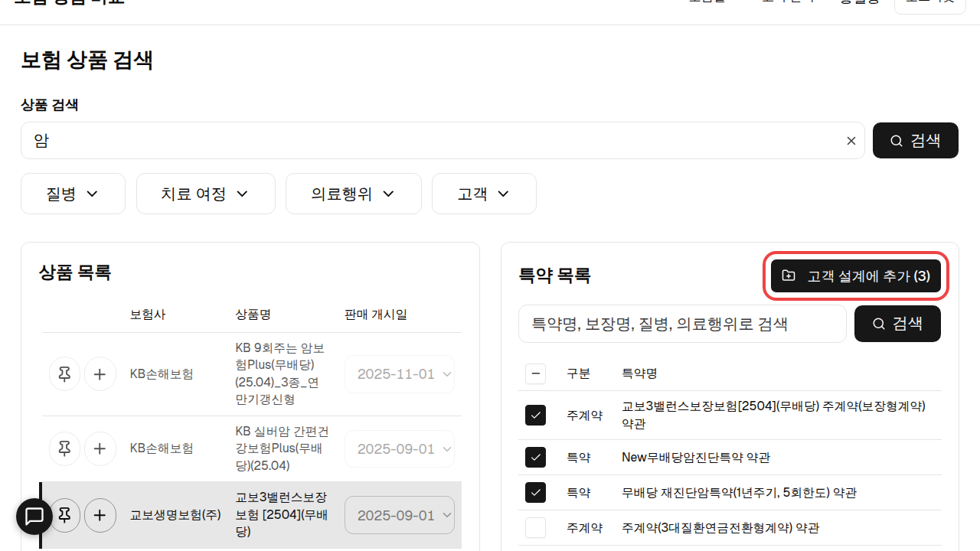This screenshot has width=980, height=551.
Task: Pin the KB 9회주는 암보험Plus product
Action: 65,374
